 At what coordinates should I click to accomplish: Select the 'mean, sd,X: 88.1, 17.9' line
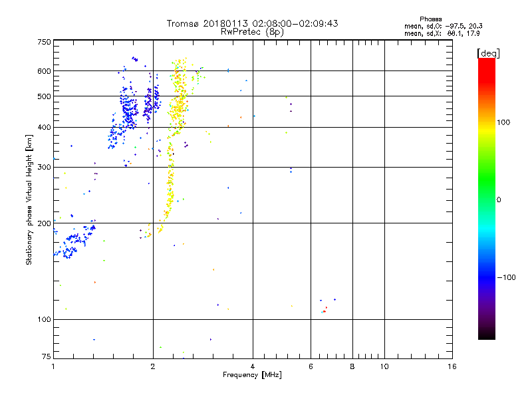click(x=442, y=34)
